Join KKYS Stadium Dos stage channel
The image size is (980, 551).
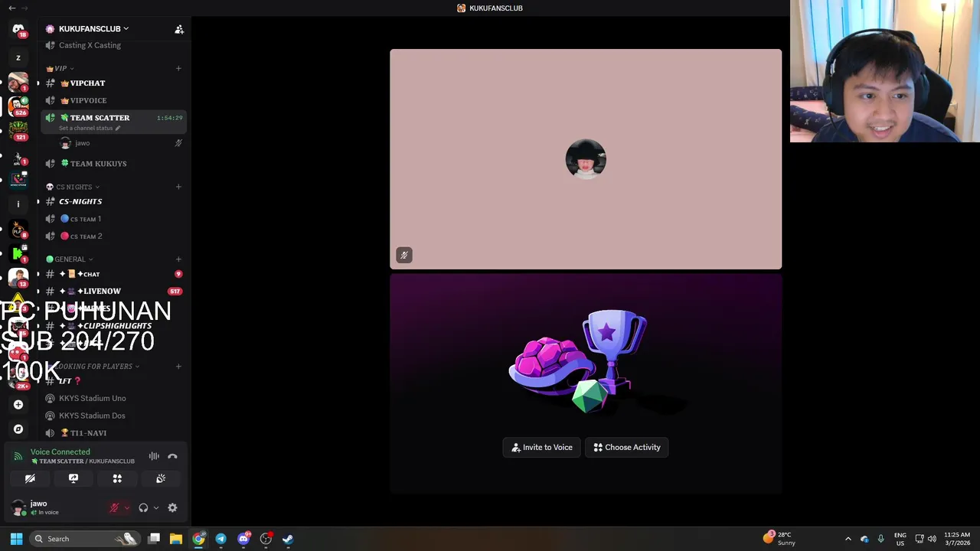113,416
